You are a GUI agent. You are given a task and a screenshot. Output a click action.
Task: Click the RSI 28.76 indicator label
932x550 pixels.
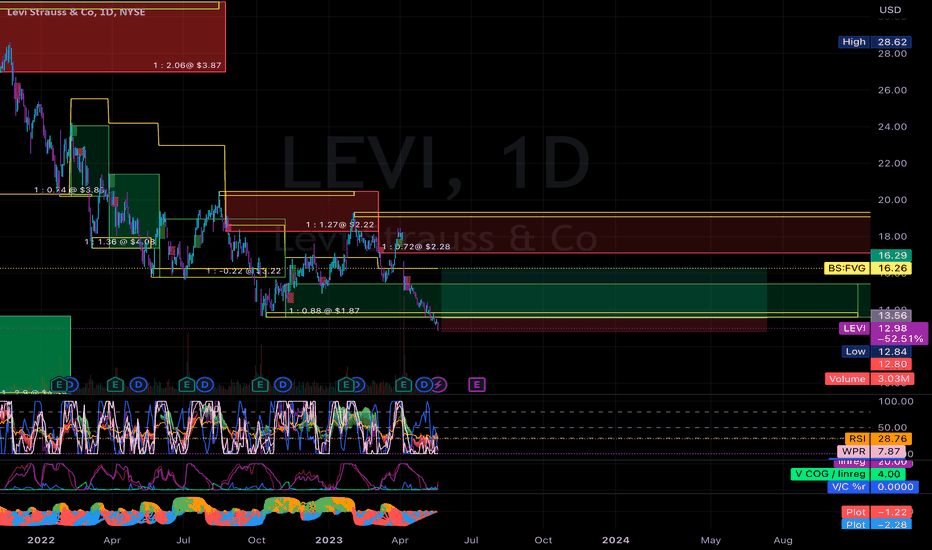(x=879, y=439)
